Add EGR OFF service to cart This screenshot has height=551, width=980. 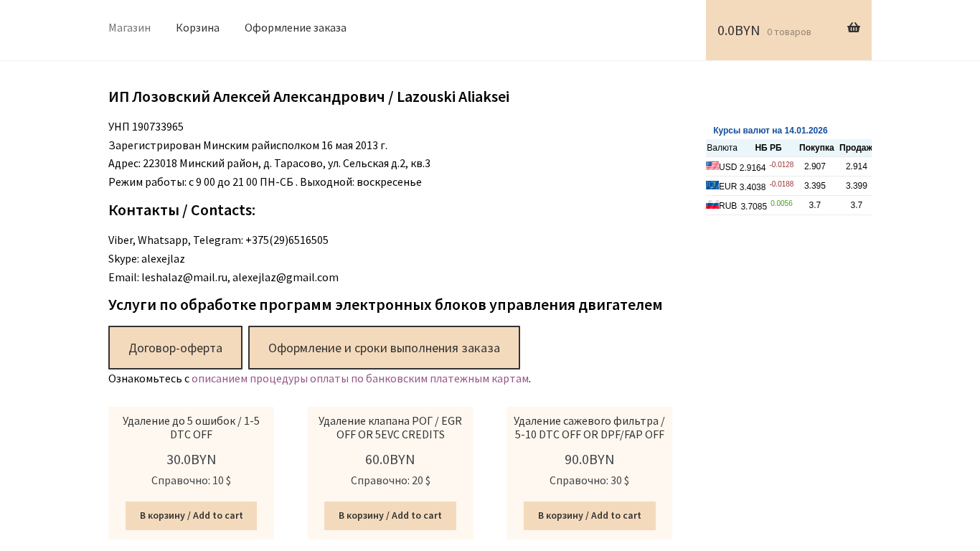pos(390,516)
